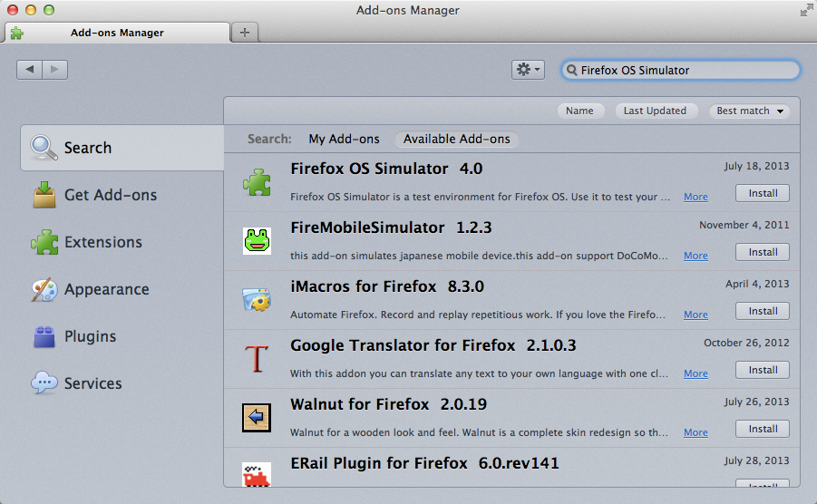Go to the Plugins section
This screenshot has width=817, height=504.
tap(90, 336)
